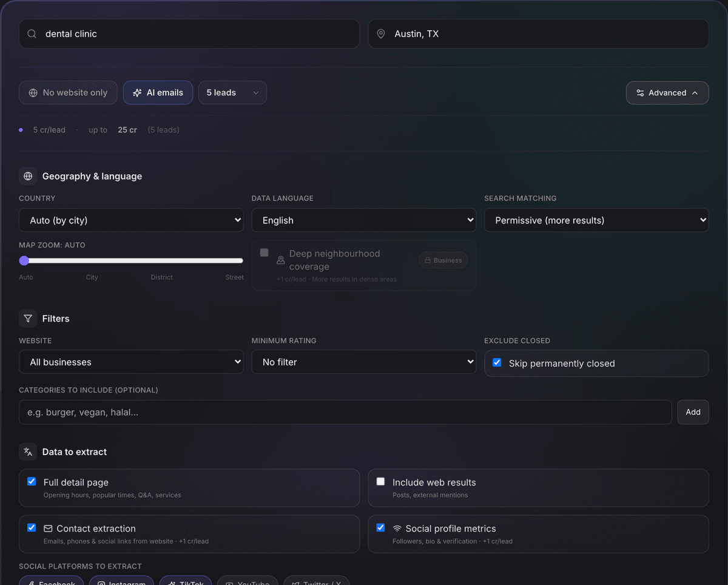
Task: Open the Minimum rating dropdown
Action: pos(364,362)
